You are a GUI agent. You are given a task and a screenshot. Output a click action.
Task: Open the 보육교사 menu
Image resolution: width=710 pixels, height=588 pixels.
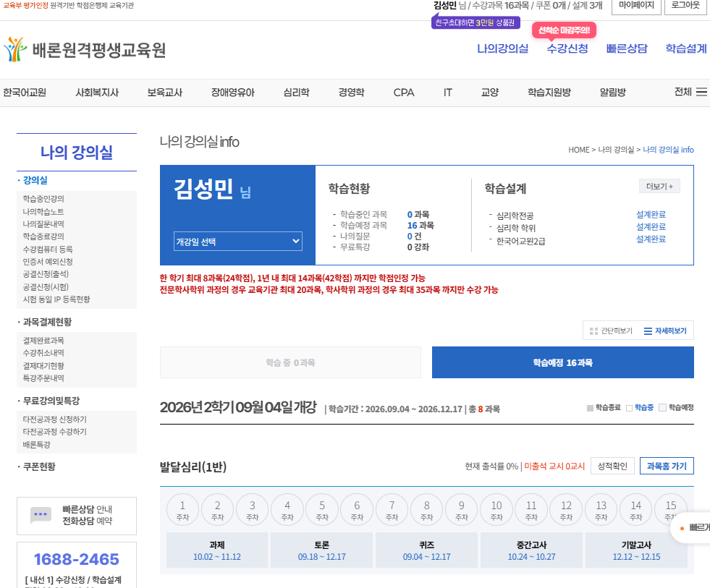165,93
